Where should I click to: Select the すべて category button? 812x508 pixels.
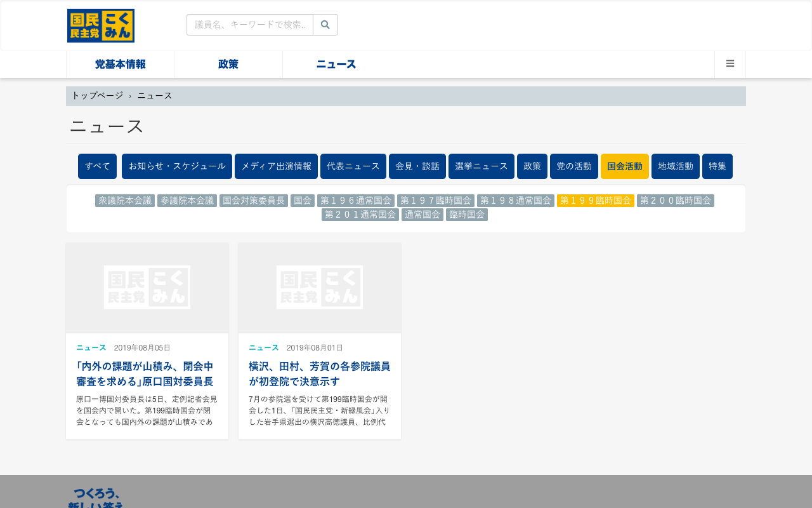coord(98,166)
